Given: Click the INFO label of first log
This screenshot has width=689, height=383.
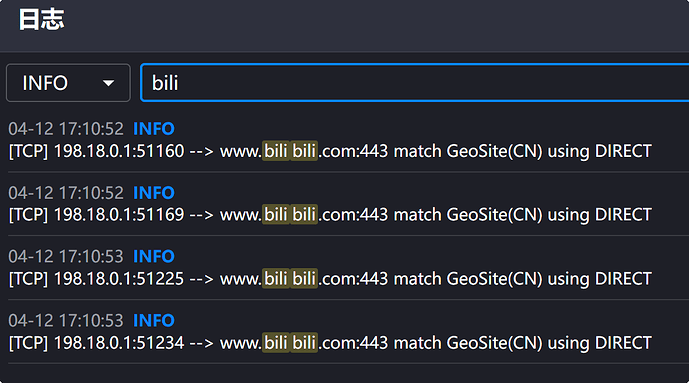Looking at the screenshot, I should 154,129.
